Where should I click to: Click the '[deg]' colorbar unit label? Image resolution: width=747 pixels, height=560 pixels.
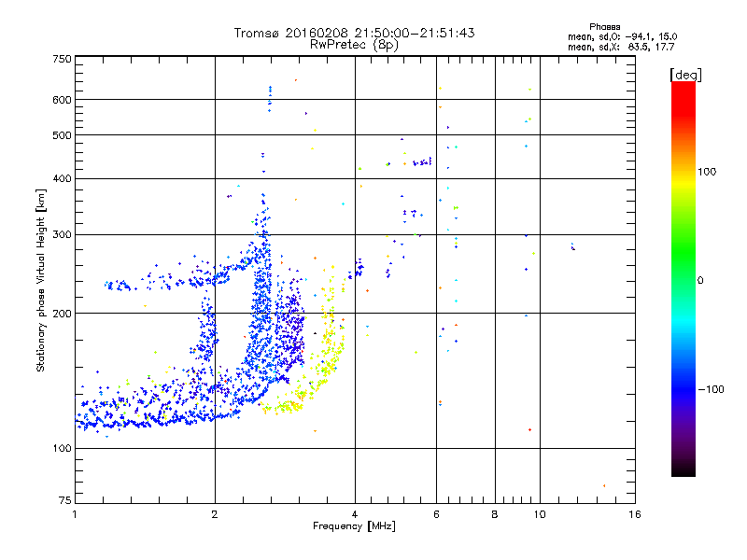(x=685, y=75)
